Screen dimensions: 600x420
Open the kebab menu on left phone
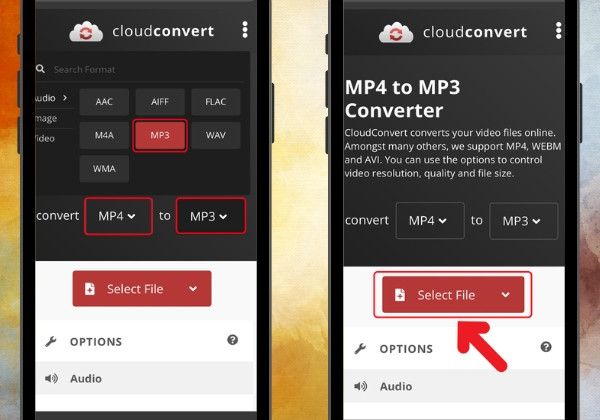(x=245, y=30)
